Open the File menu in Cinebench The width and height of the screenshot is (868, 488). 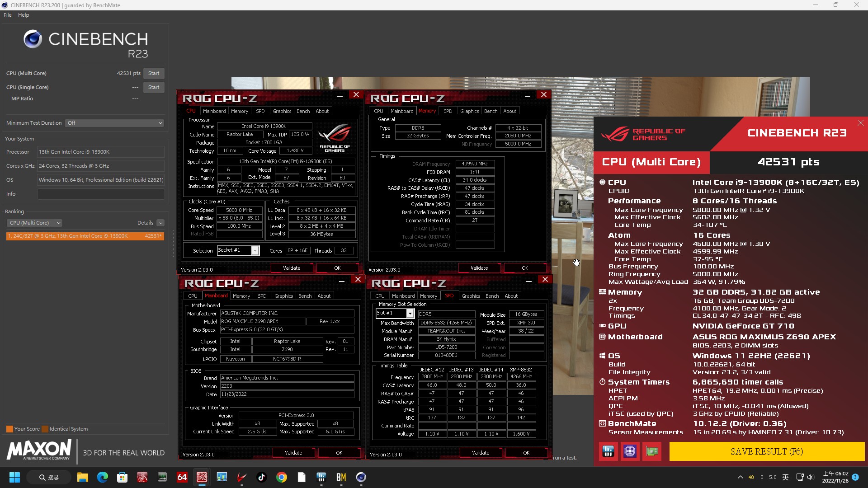point(8,15)
